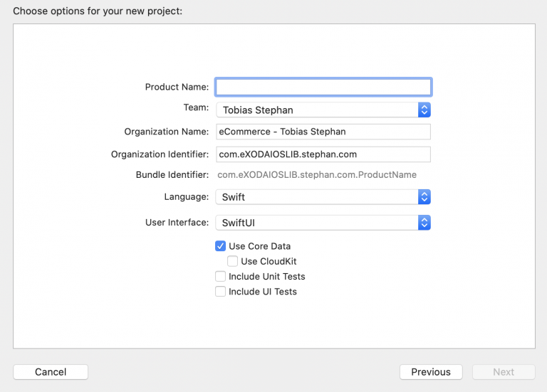Screen dimensions: 547x392
Task: Click the greyed-out Next button
Action: click(x=504, y=372)
